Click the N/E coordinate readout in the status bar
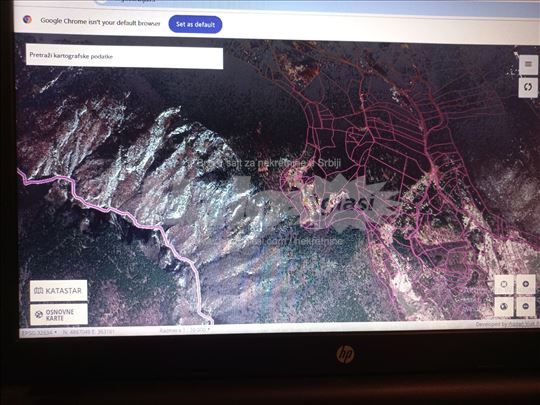 point(89,332)
